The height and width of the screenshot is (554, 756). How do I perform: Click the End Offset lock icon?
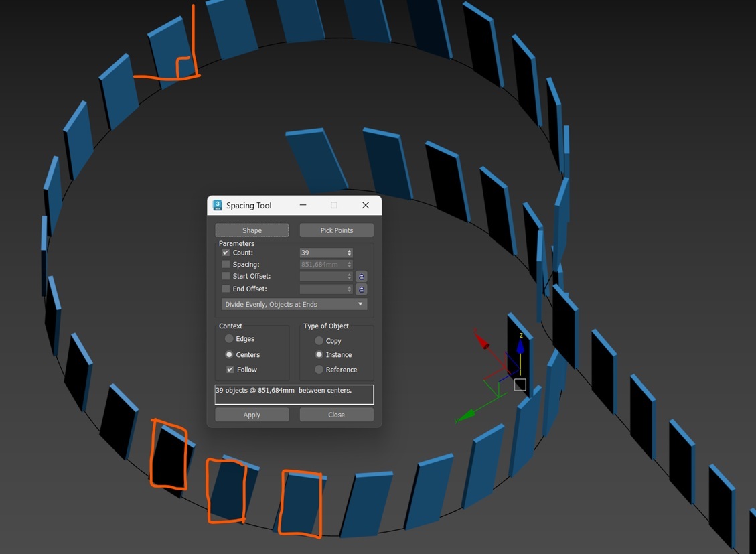361,289
